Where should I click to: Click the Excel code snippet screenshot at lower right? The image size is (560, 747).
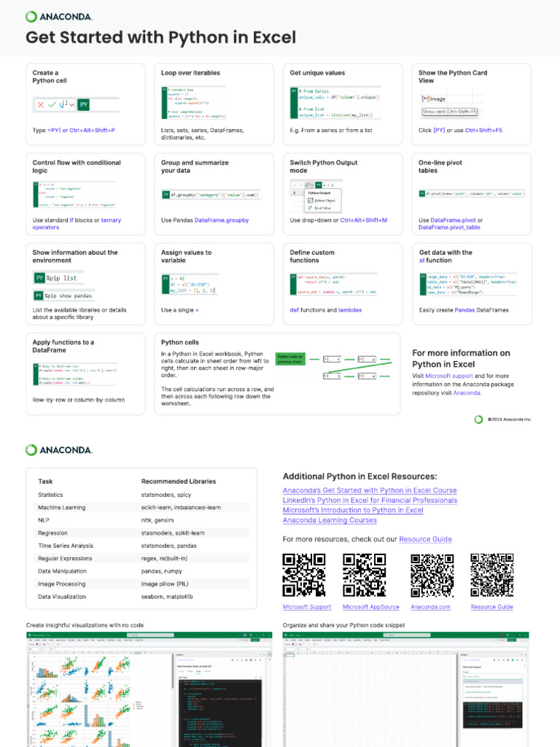point(405,689)
